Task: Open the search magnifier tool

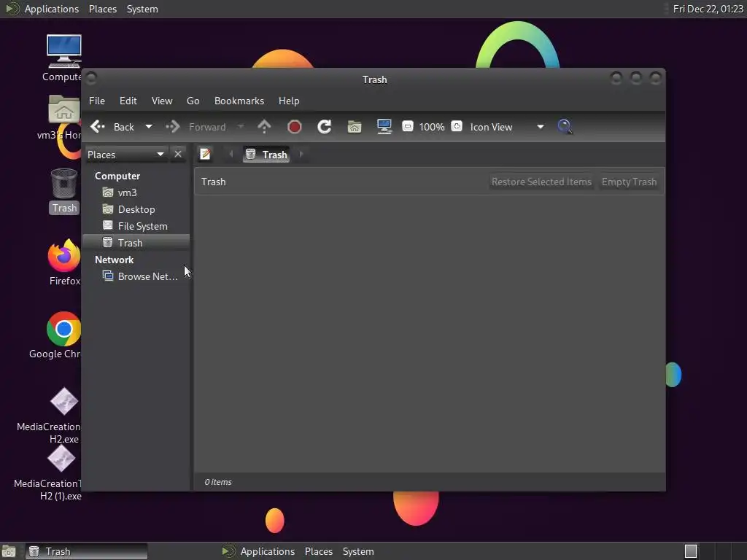Action: 565,127
